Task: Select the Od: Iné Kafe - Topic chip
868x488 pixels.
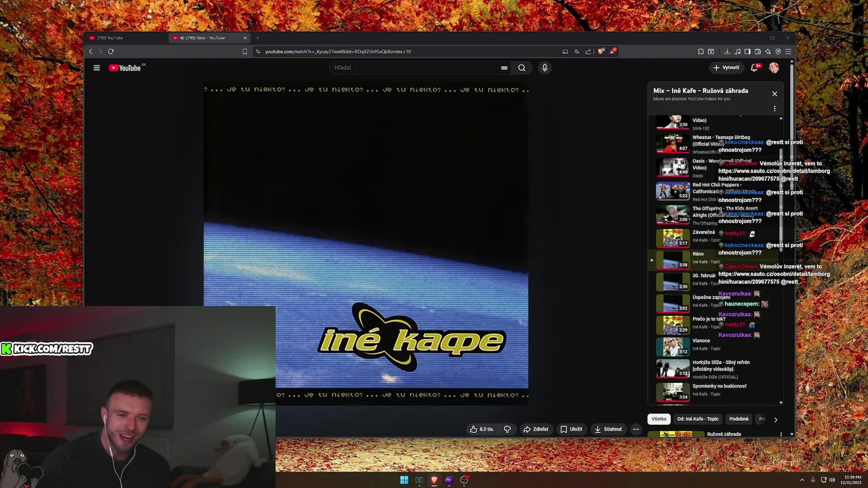Action: click(698, 419)
